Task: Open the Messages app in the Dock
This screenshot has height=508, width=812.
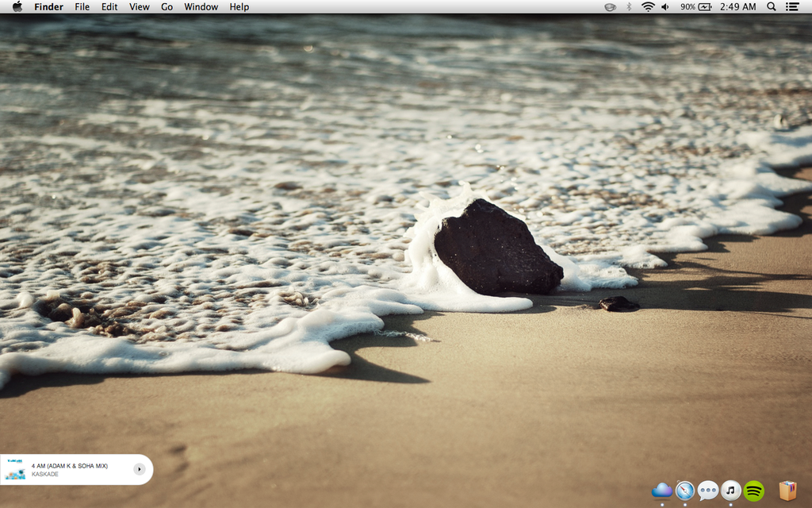Action: coord(707,491)
